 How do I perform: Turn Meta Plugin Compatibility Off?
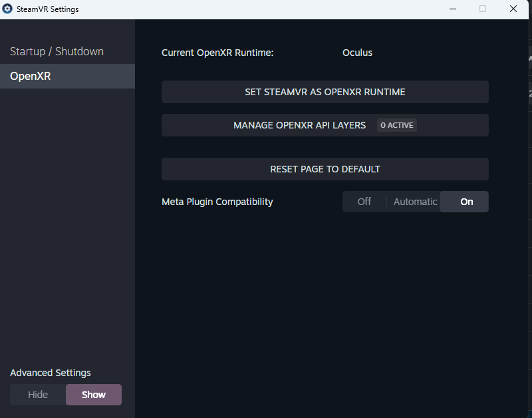[364, 202]
